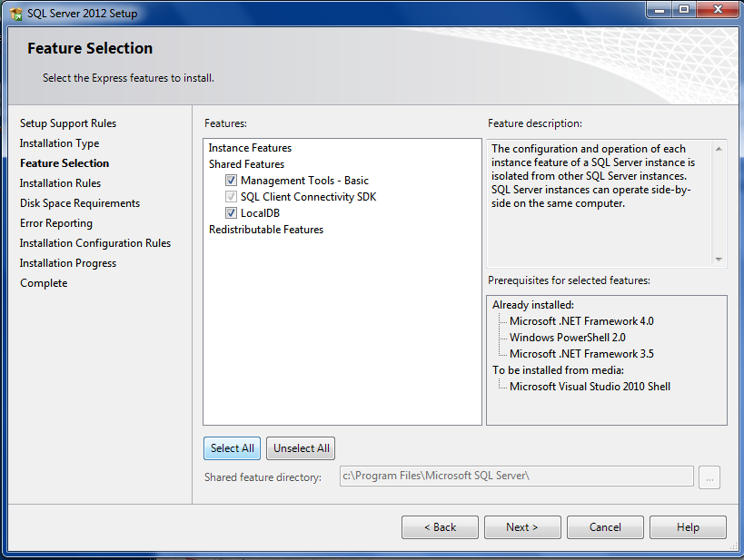
Task: Click the feature description scroll down arrow
Action: tap(719, 260)
